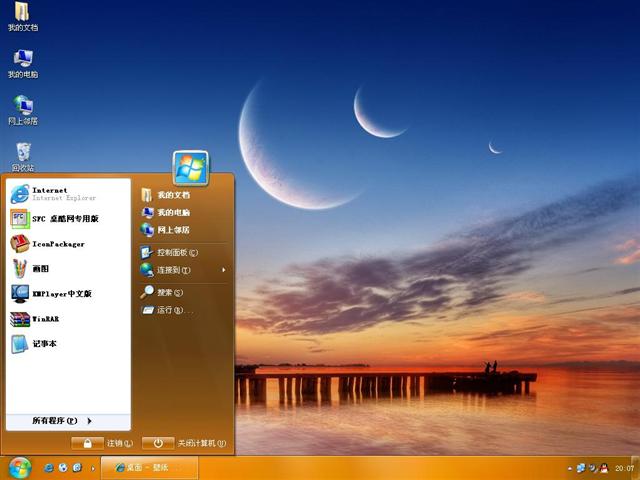This screenshot has height=480, width=640.
Task: Open 记事本 (Notepad) from the Start menu
Action: click(x=44, y=344)
